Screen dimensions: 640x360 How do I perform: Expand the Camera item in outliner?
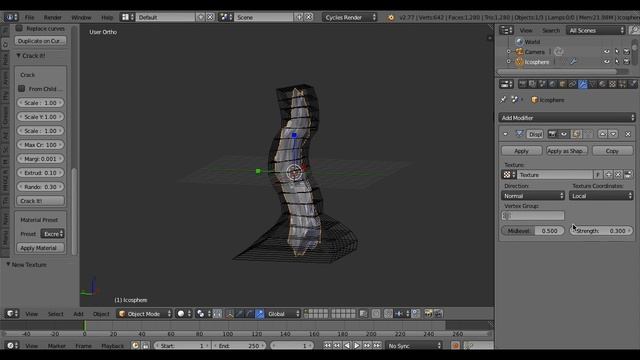pos(509,52)
